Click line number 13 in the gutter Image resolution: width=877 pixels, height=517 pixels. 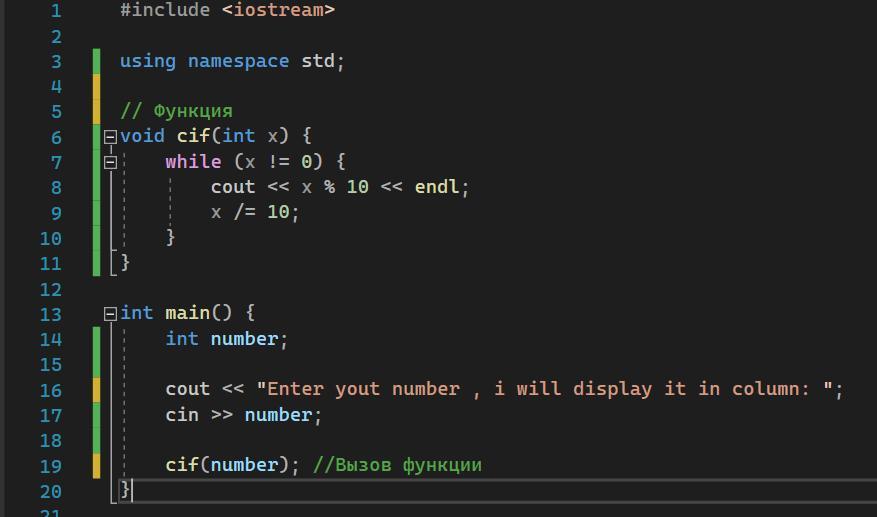[x=50, y=314]
